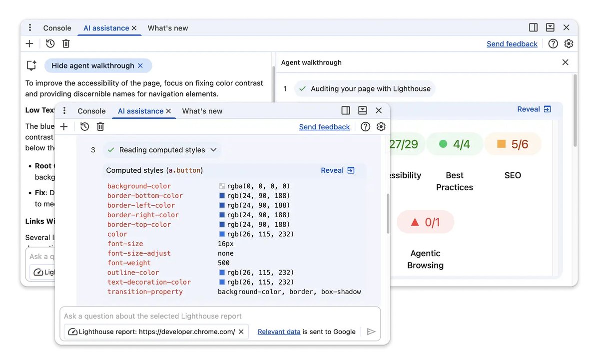This screenshot has height=364, width=599.
Task: Close AI assistance tab in front window
Action: 168,111
